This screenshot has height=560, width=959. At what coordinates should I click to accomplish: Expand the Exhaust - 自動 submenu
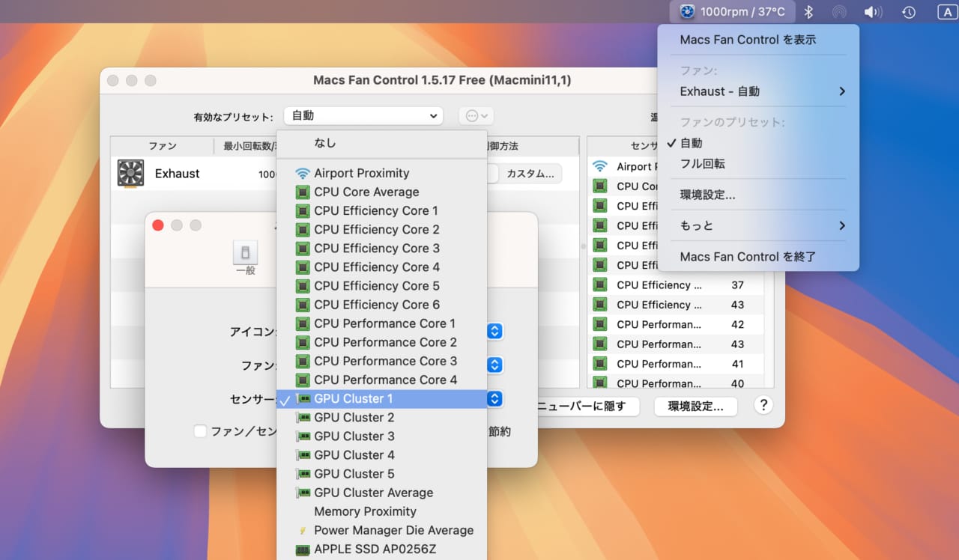758,91
